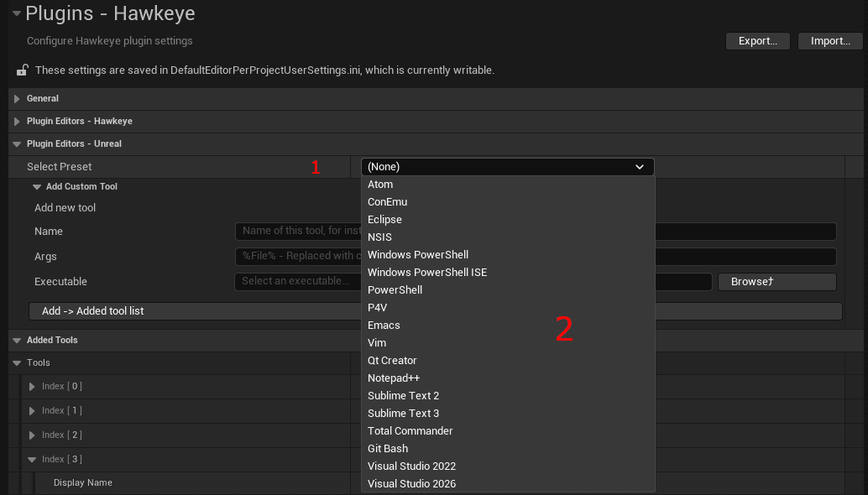Click the Browse button for Executable

coord(776,281)
